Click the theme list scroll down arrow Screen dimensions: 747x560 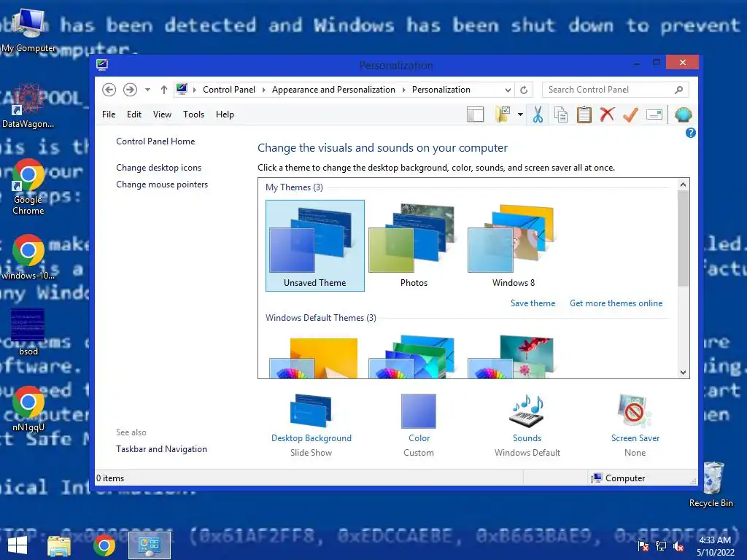tap(683, 373)
